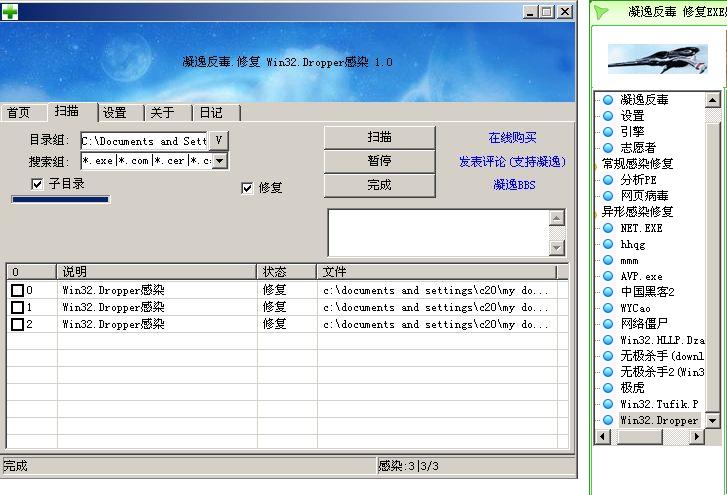This screenshot has height=495, width=727.
Task: Click the blue bullet icon beside 网络僵尸
Action: click(608, 324)
